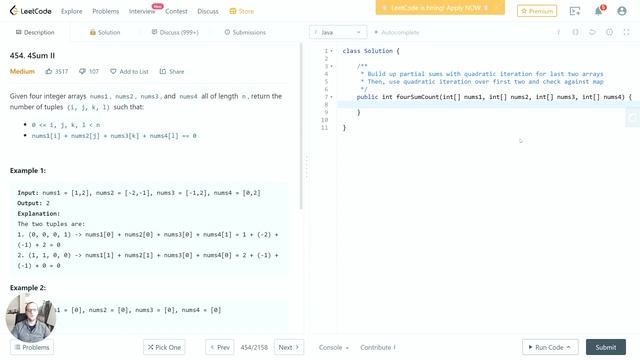
Task: Expand the Console panel
Action: point(333,347)
